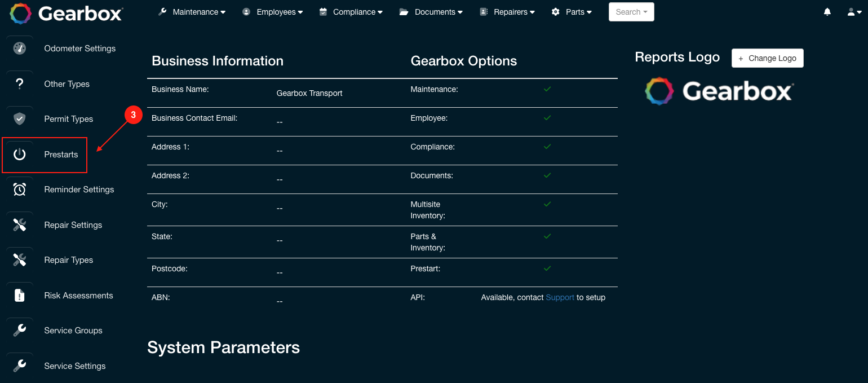Screen dimensions: 868x383
Task: Click the Compliance calendar icon in navbar
Action: coord(323,12)
